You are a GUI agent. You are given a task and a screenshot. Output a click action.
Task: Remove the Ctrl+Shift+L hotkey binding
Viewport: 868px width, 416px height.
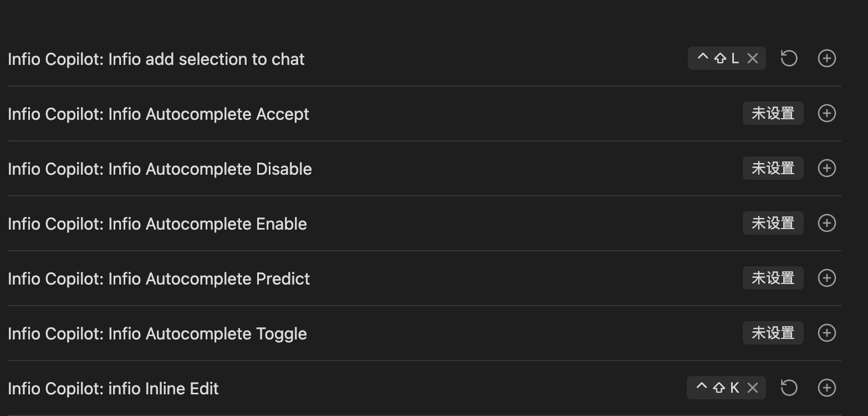[x=752, y=58]
